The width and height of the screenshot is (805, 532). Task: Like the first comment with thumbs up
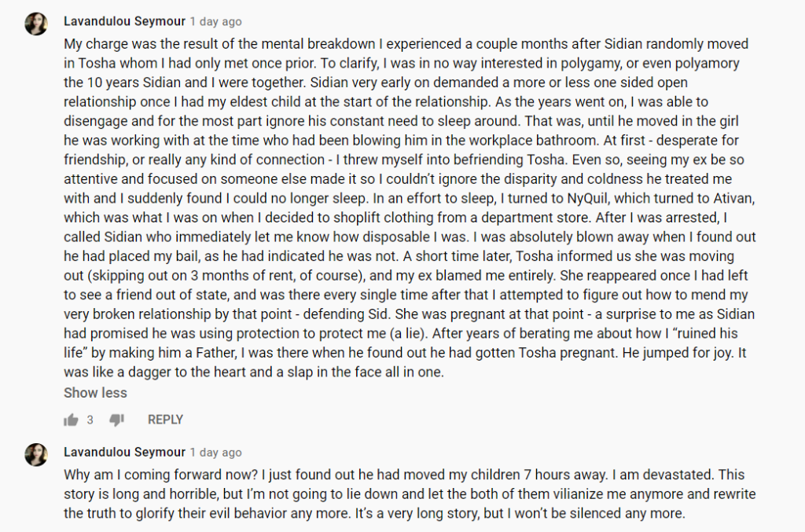tap(72, 420)
